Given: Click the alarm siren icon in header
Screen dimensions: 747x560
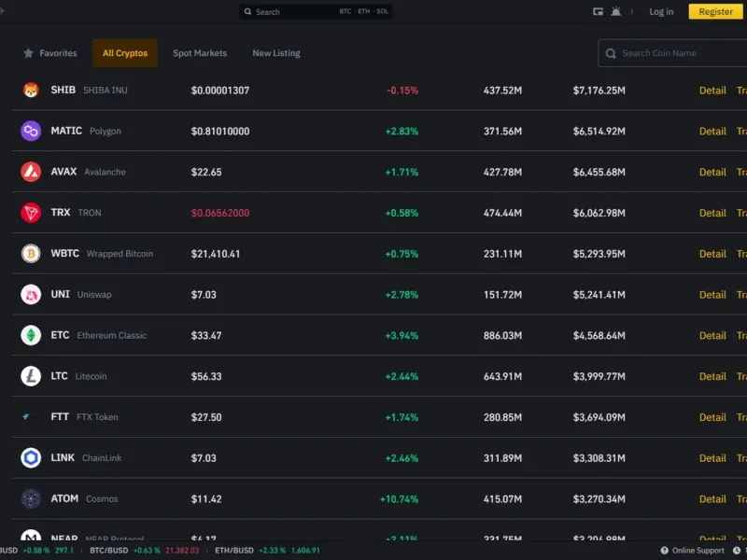Looking at the screenshot, I should (615, 12).
